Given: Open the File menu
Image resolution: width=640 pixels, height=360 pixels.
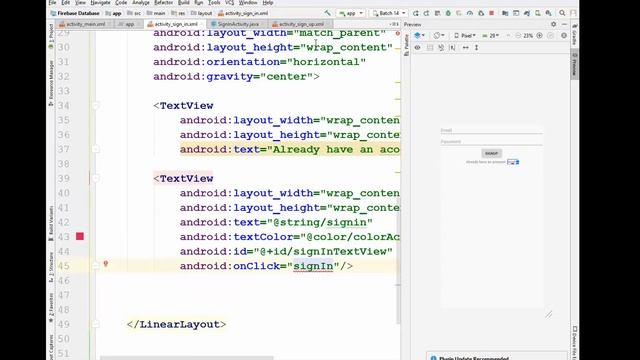Looking at the screenshot, I should [53, 2].
